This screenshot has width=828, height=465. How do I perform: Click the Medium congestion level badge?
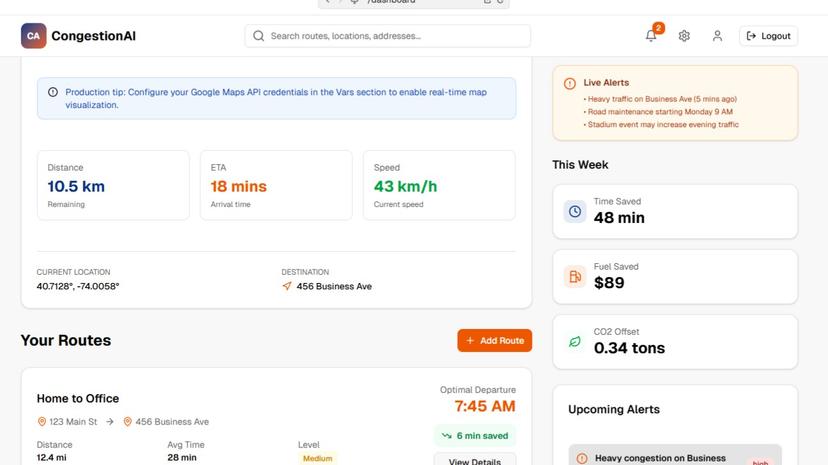coord(317,458)
